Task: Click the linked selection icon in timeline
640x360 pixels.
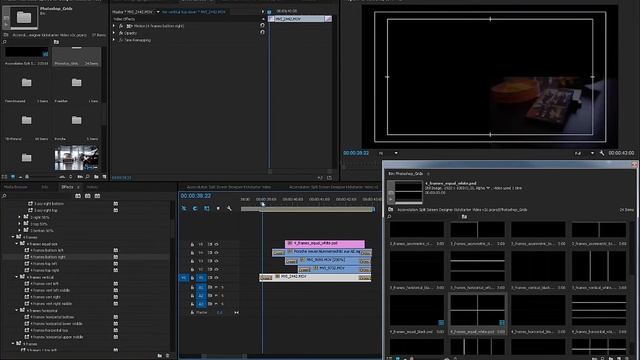Action: coord(207,208)
